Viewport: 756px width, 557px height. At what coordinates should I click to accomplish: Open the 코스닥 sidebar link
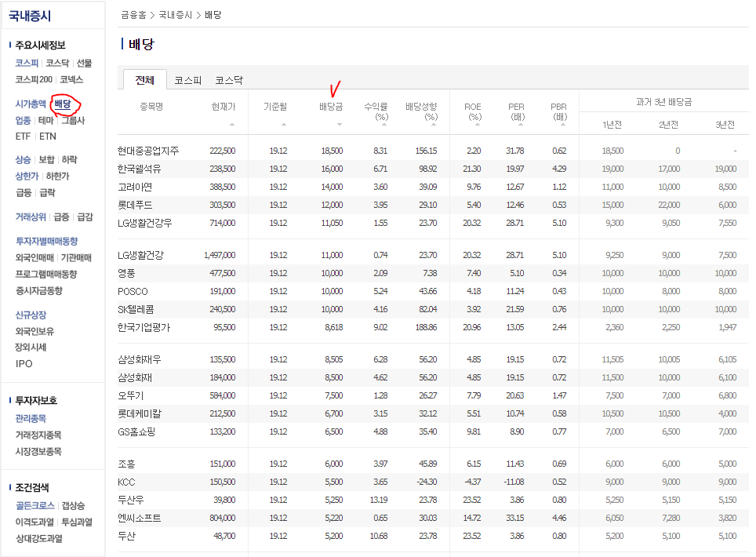(57, 64)
